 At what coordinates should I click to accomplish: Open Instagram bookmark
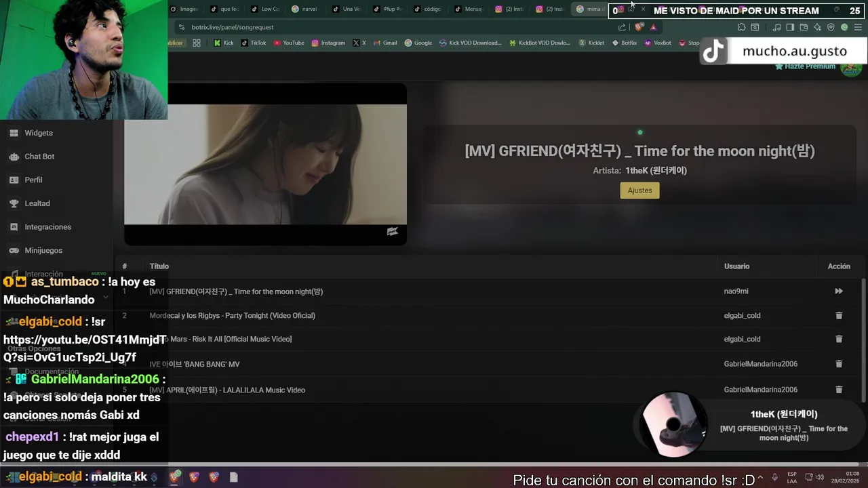click(x=328, y=43)
